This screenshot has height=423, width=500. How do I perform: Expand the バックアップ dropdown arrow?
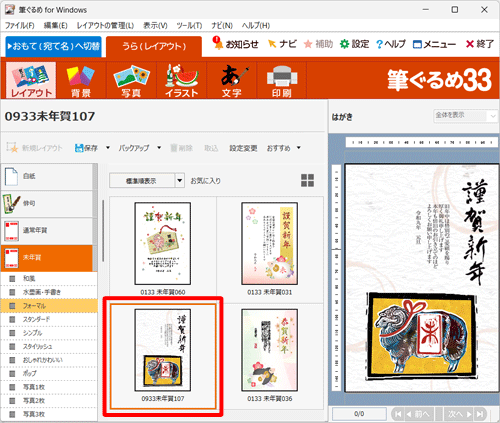pyautogui.click(x=159, y=148)
